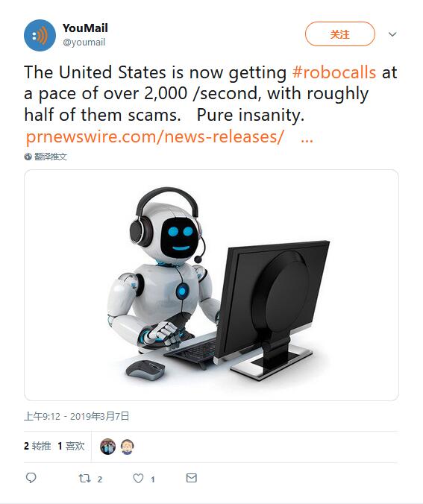Screen dimensions: 423x504
Task: Open the YouMail display name
Action: tap(85, 28)
